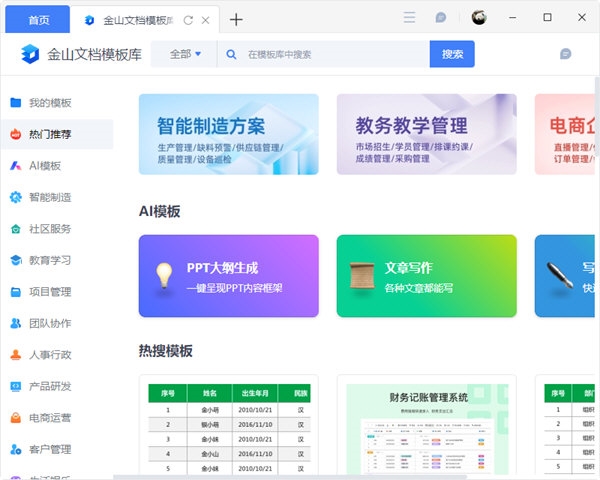Image resolution: width=600 pixels, height=480 pixels.
Task: Open the red 电商 banner
Action: [x=564, y=134]
